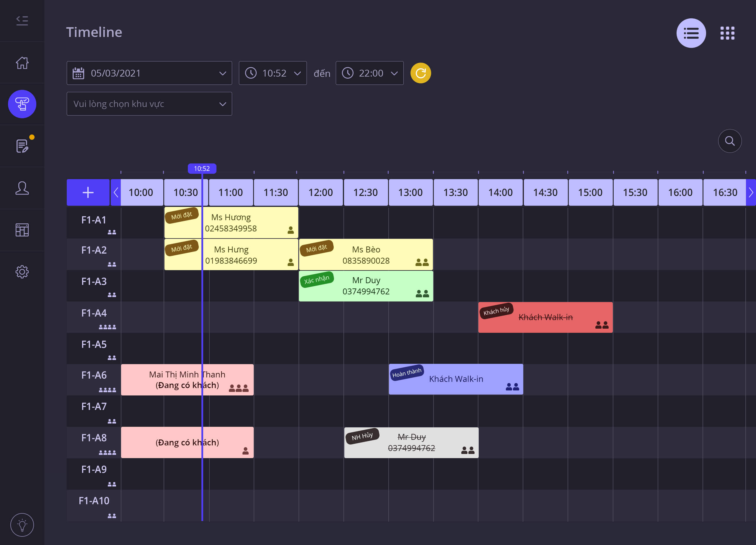
Task: Open the start time 10:52 dropdown
Action: coord(272,73)
